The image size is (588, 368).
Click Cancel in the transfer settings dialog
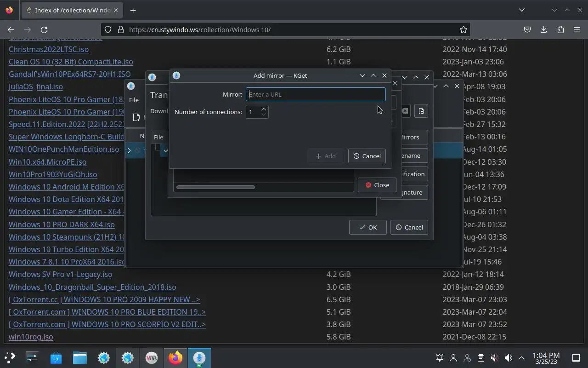tap(409, 227)
